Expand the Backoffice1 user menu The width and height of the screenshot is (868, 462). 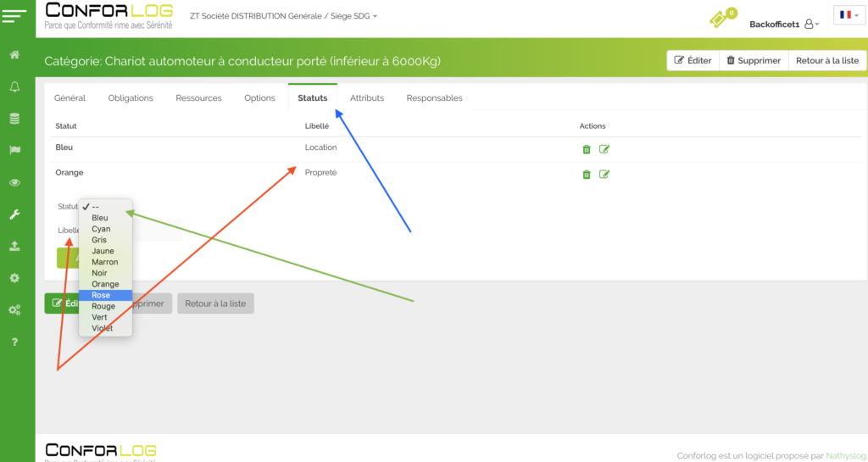pos(784,25)
